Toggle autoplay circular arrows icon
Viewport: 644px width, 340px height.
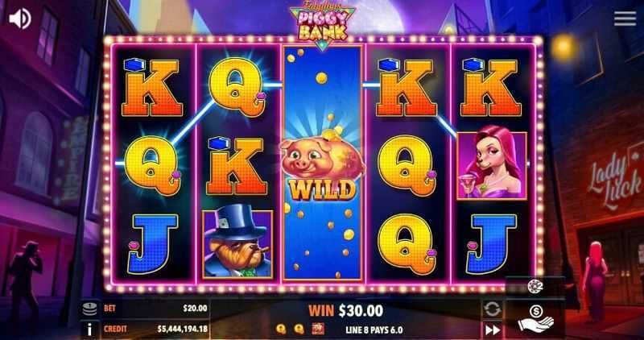coord(492,309)
